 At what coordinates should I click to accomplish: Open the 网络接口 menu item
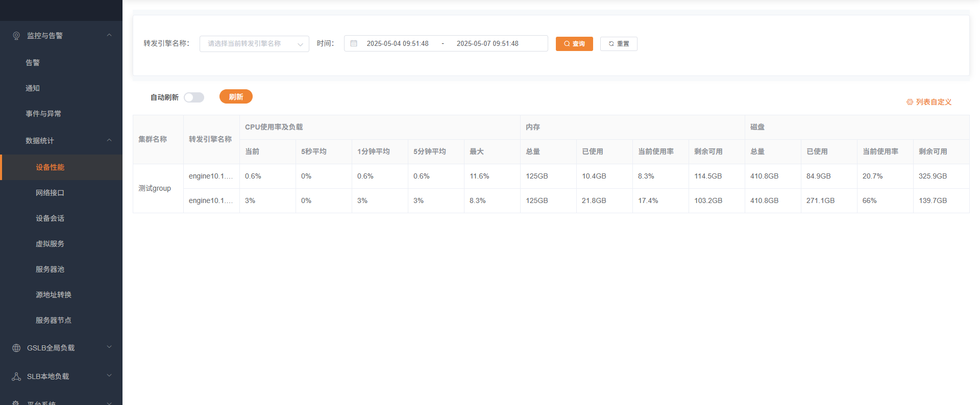coord(50,193)
